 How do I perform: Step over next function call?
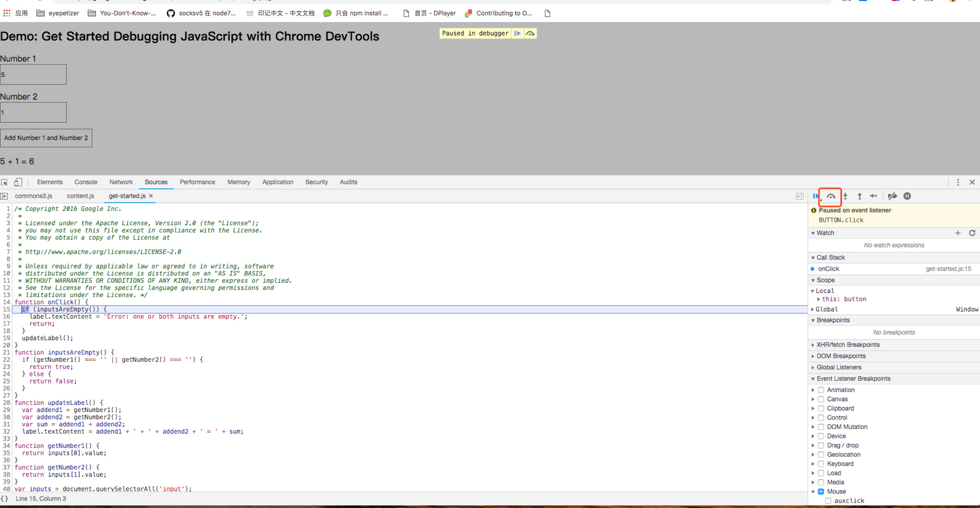click(831, 196)
